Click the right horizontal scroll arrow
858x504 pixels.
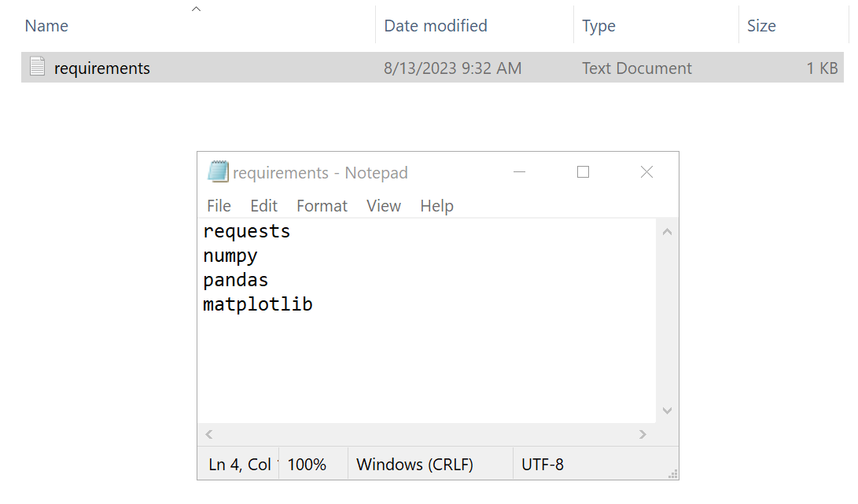coord(643,434)
